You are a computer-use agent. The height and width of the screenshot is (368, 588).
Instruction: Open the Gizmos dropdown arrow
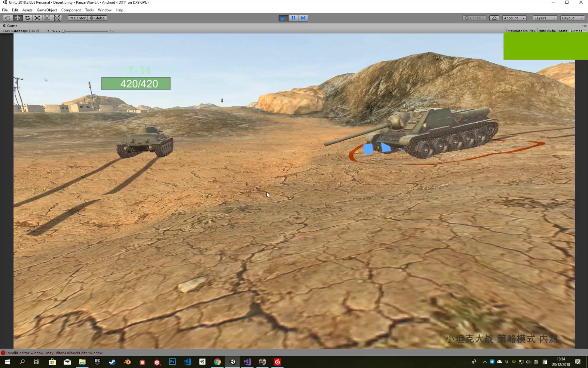pos(585,31)
